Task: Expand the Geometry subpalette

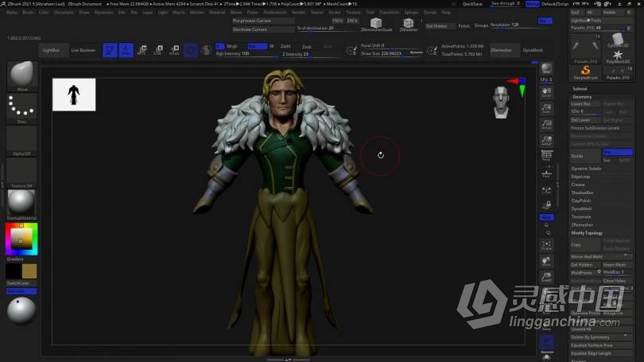Action: (x=582, y=97)
